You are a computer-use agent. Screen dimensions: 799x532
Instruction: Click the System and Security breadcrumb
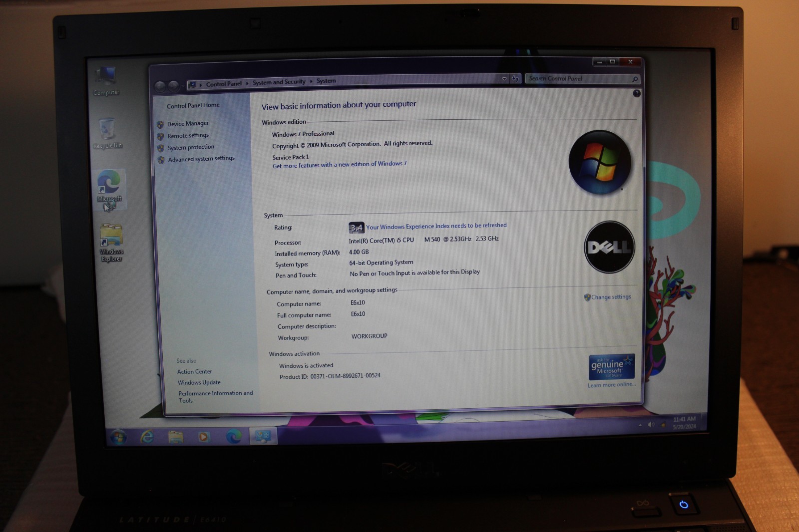[279, 82]
